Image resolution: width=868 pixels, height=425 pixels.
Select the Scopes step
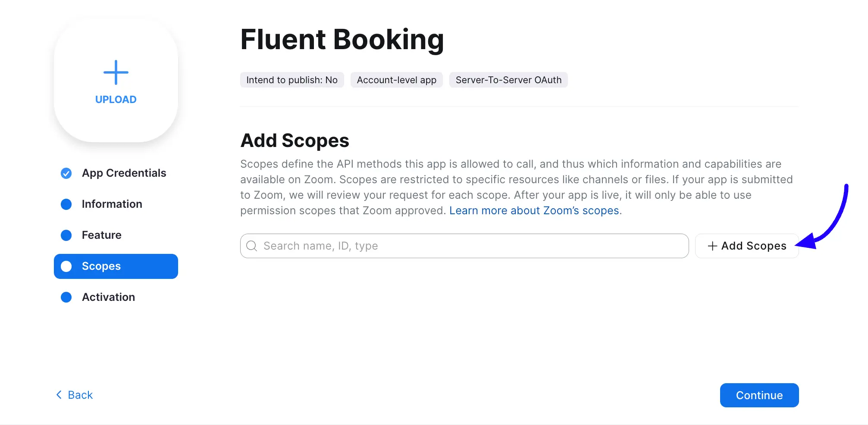tap(116, 266)
